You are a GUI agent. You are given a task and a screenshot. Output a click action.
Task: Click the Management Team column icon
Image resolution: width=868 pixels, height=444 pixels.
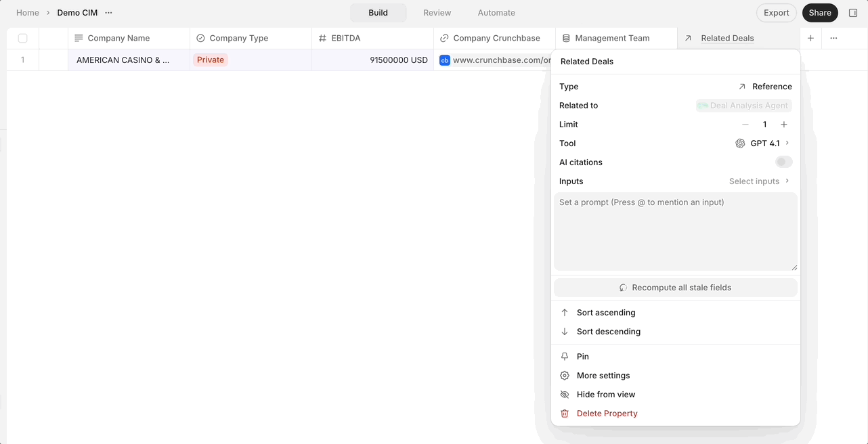tap(567, 39)
